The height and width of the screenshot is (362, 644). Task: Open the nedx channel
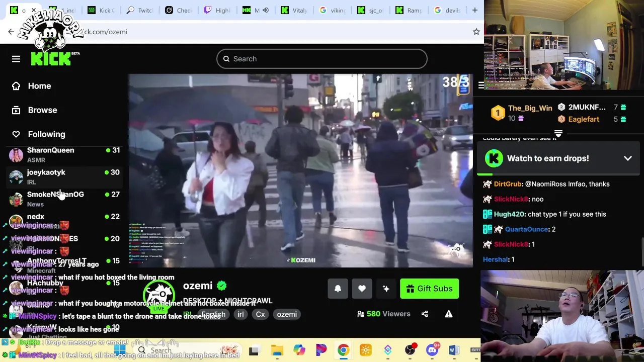click(x=64, y=220)
